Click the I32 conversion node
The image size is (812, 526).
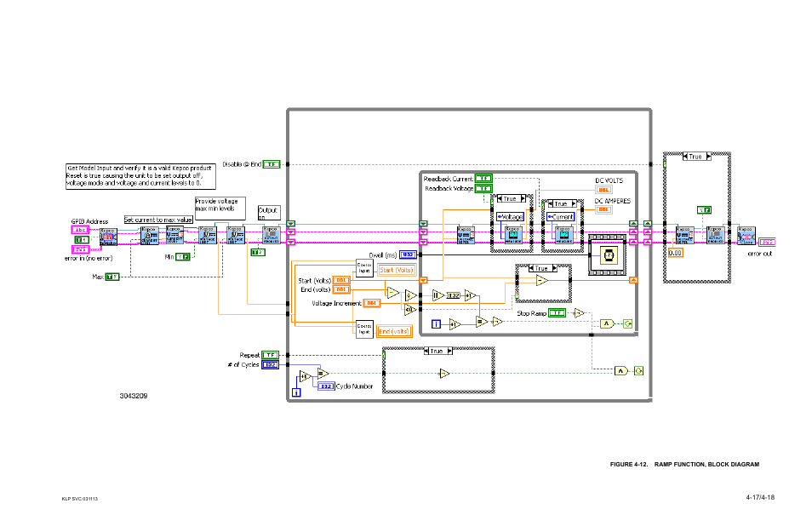(453, 295)
